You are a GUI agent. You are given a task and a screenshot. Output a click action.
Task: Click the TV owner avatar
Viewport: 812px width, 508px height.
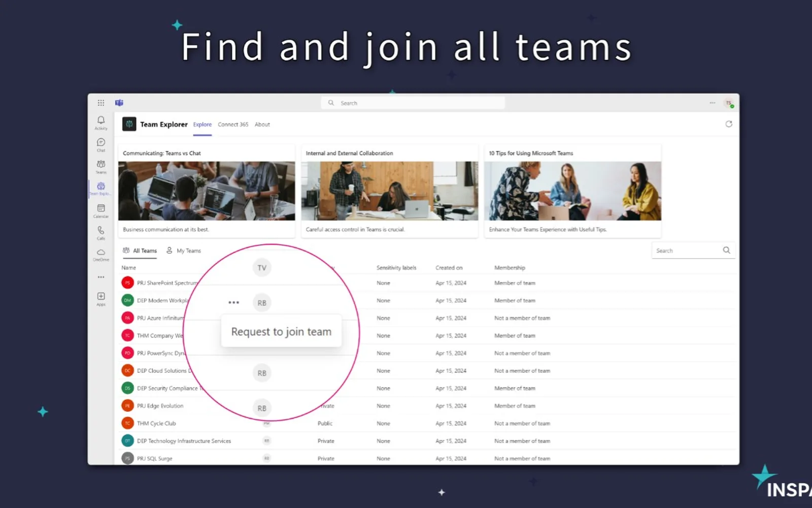[x=262, y=268]
